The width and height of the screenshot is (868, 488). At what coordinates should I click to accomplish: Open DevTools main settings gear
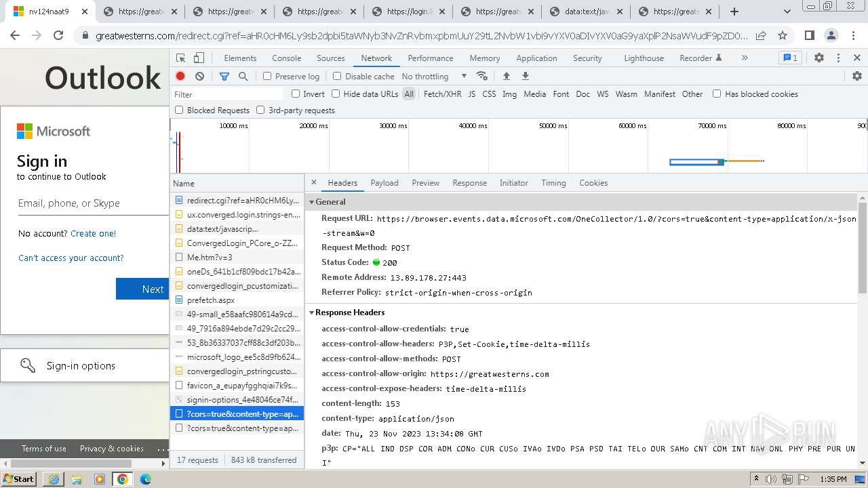(x=819, y=58)
